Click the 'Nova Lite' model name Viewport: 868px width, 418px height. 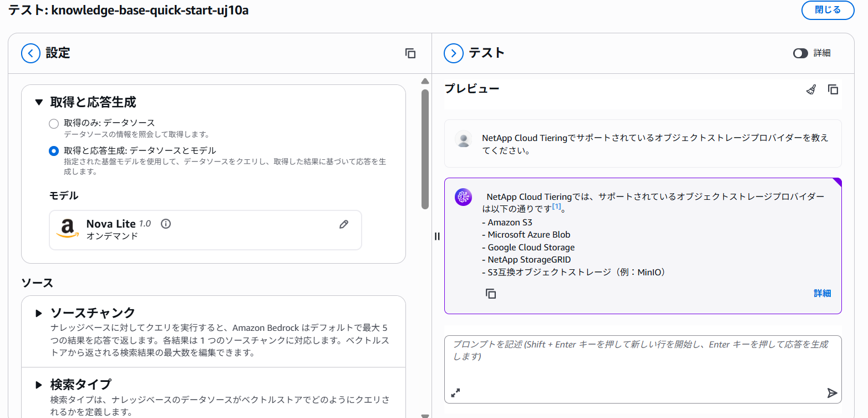[x=111, y=224]
